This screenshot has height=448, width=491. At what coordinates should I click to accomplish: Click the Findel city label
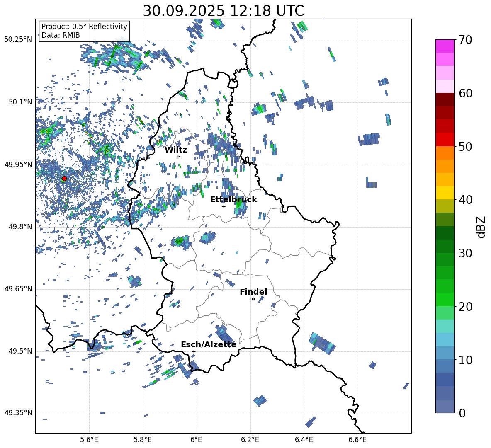click(253, 292)
